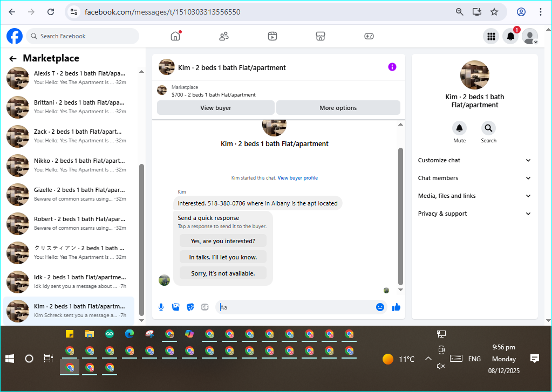
Task: Click the $700 - 2 beds listing text
Action: (x=213, y=95)
